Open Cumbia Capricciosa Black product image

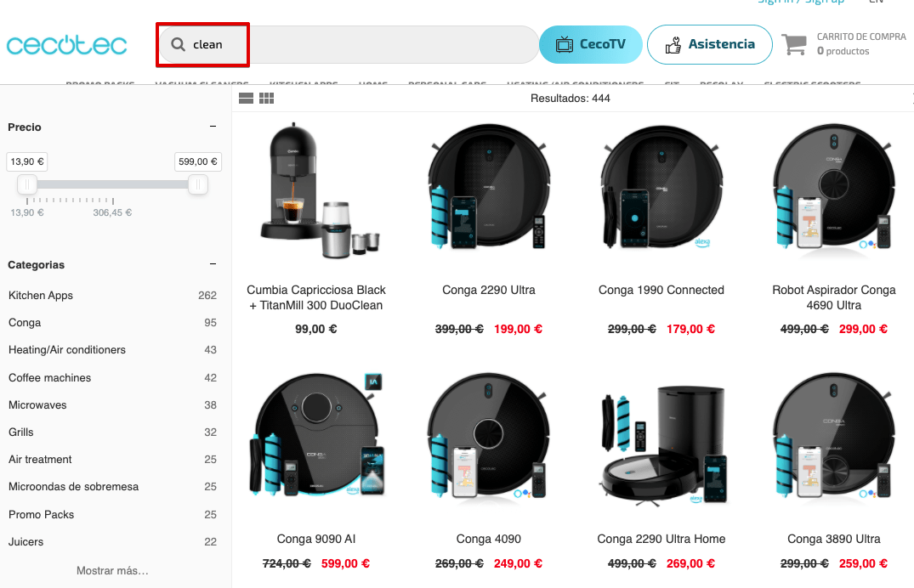tap(315, 190)
